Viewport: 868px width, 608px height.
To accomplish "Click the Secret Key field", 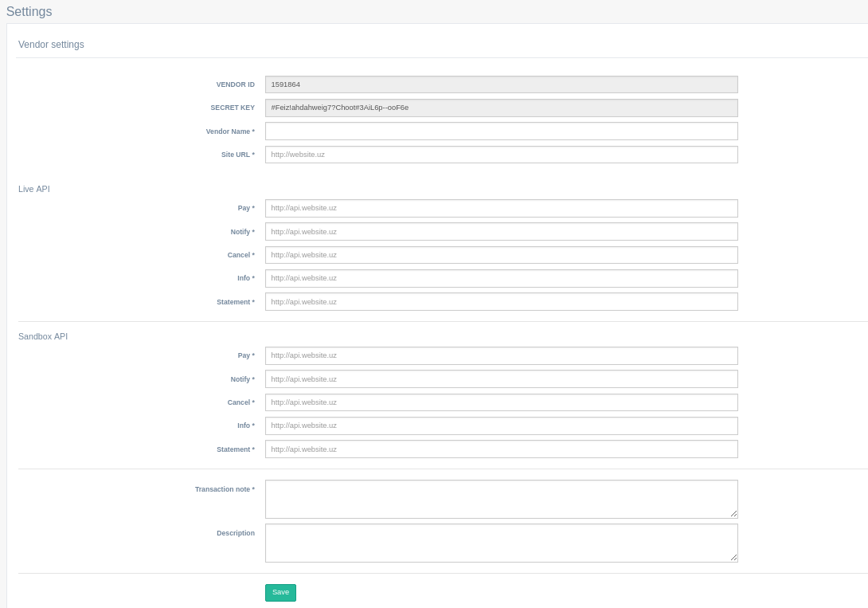I will click(501, 108).
